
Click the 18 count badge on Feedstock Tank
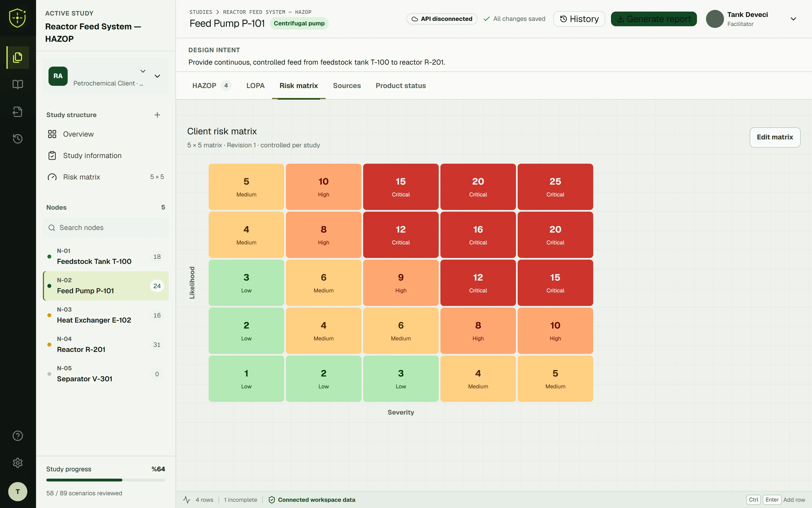coord(157,257)
